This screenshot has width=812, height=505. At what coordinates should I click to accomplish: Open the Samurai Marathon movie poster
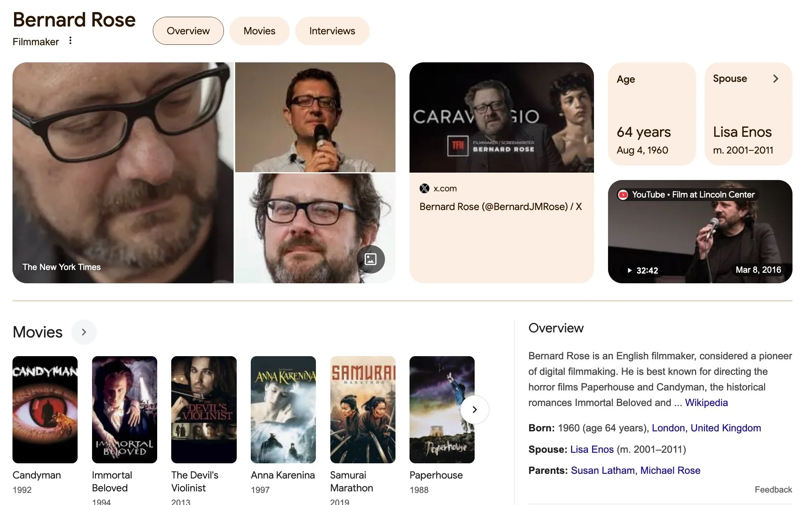(x=362, y=409)
